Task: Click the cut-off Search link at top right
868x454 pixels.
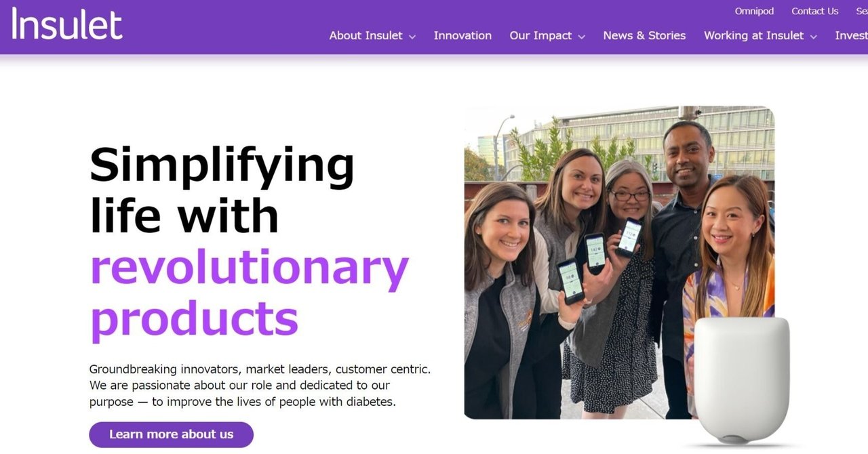Action: pos(861,12)
